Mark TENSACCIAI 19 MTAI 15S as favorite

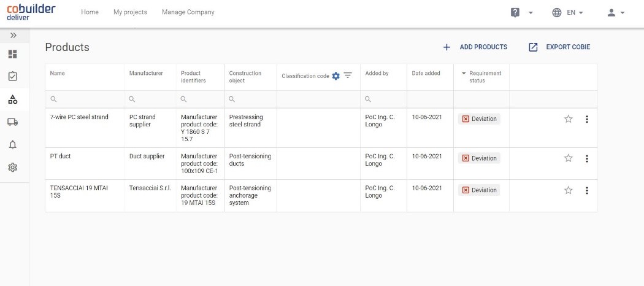(x=568, y=190)
